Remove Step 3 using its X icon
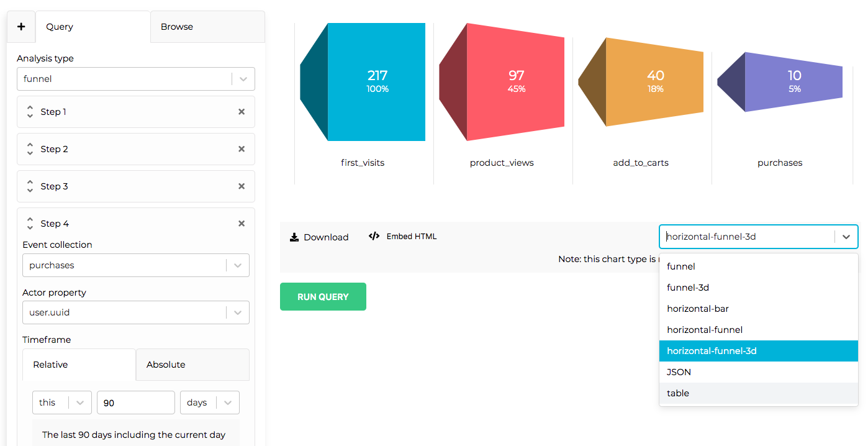The width and height of the screenshot is (868, 446). 242,186
